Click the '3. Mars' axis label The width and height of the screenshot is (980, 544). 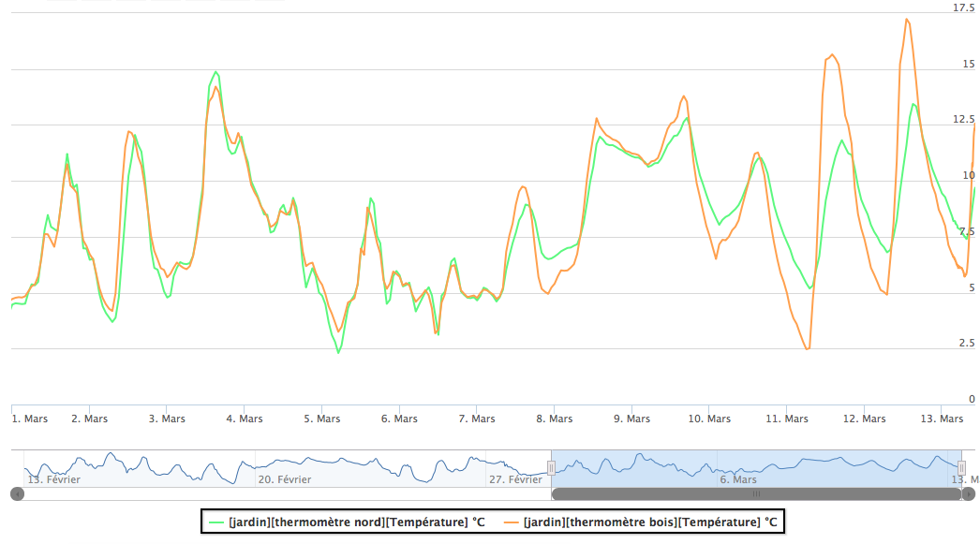167,419
